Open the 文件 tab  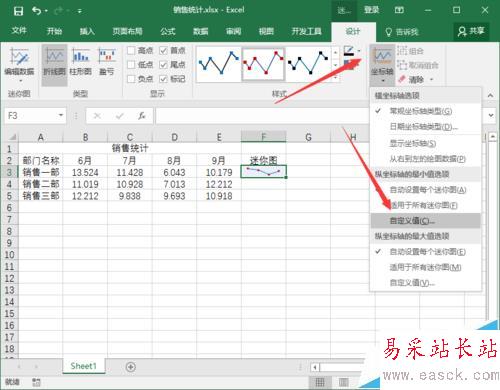[x=19, y=31]
